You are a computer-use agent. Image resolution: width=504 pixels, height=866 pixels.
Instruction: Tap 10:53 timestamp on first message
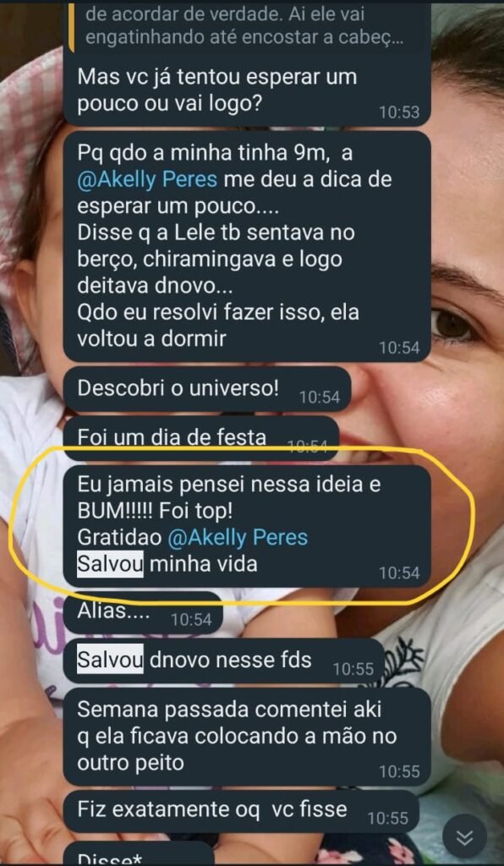point(399,112)
